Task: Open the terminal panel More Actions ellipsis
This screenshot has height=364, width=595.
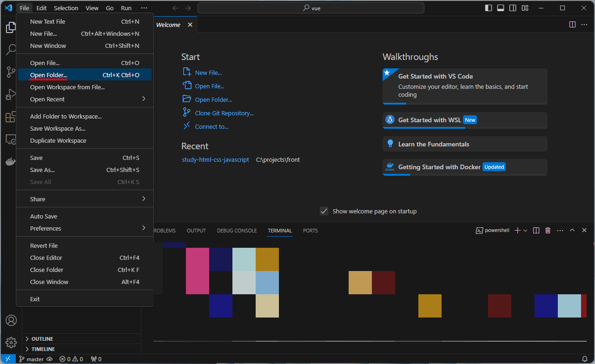Action: pyautogui.click(x=560, y=230)
